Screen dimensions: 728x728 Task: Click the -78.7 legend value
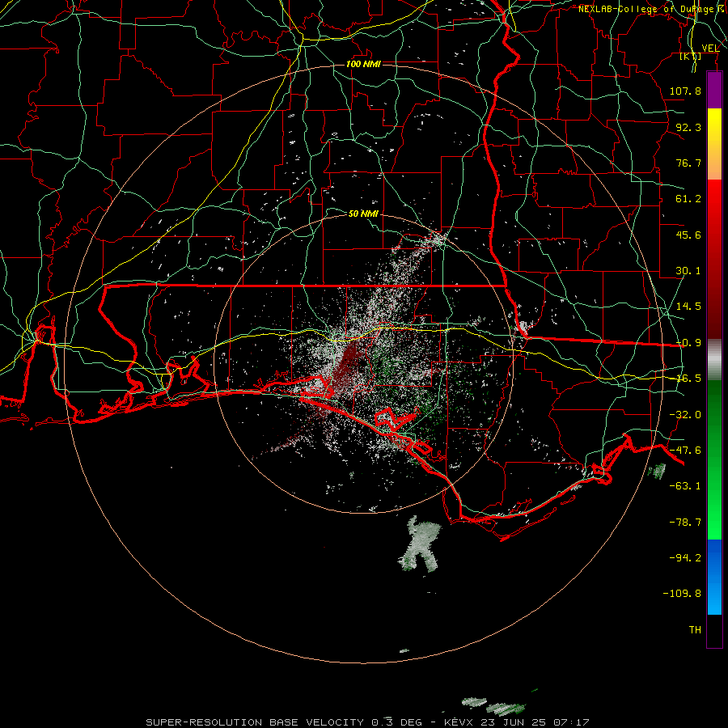[685, 523]
